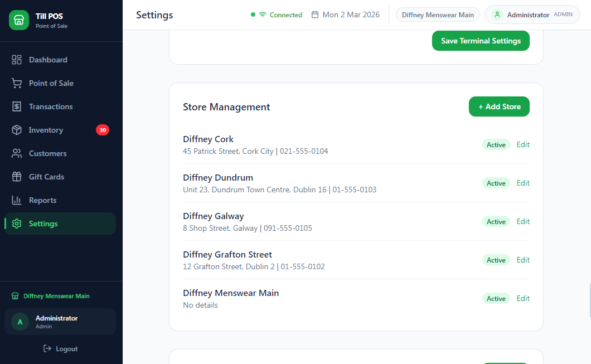
Task: Click the Customers sidebar icon
Action: click(x=16, y=153)
